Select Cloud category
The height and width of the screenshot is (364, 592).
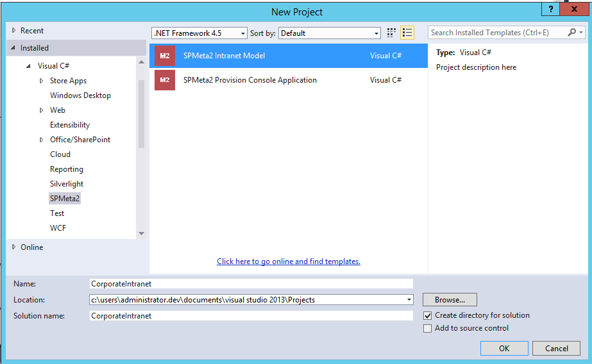(x=60, y=154)
